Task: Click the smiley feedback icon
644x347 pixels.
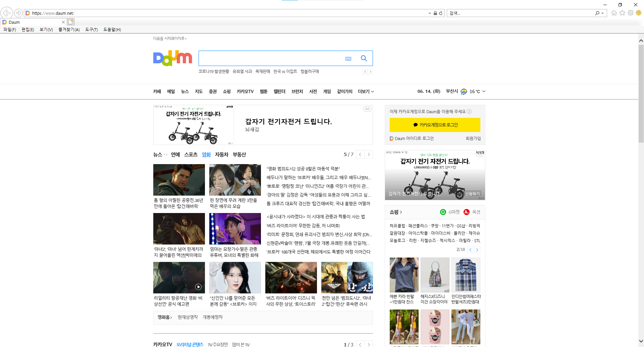Action: tap(639, 13)
